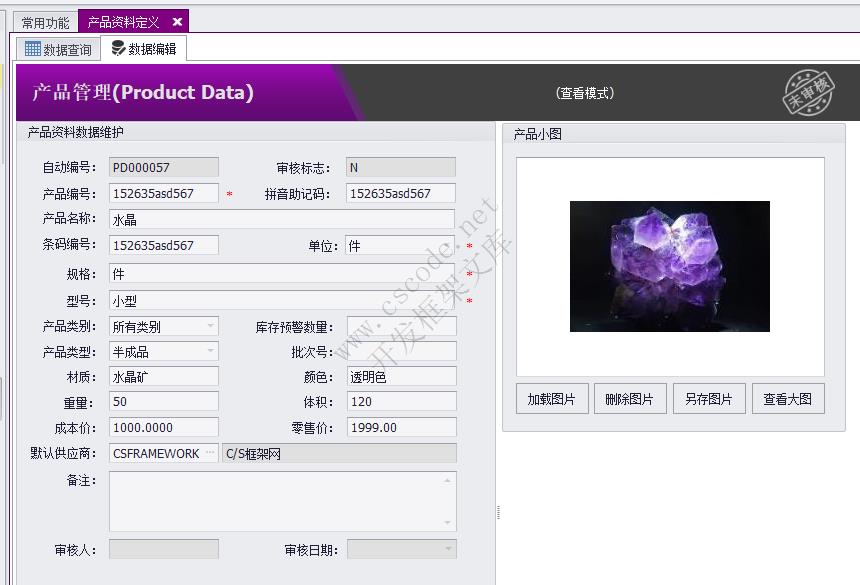
Task: Click the 加载图片 button
Action: (551, 397)
